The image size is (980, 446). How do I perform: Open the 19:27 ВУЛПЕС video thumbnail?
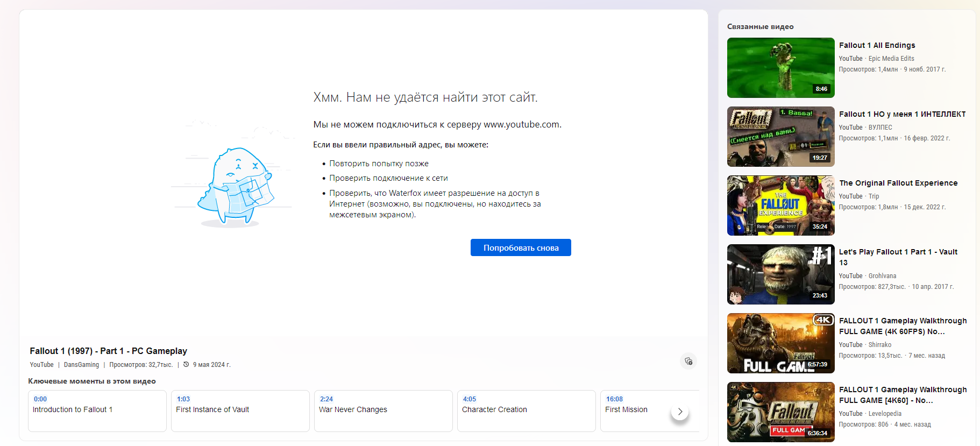tap(780, 137)
